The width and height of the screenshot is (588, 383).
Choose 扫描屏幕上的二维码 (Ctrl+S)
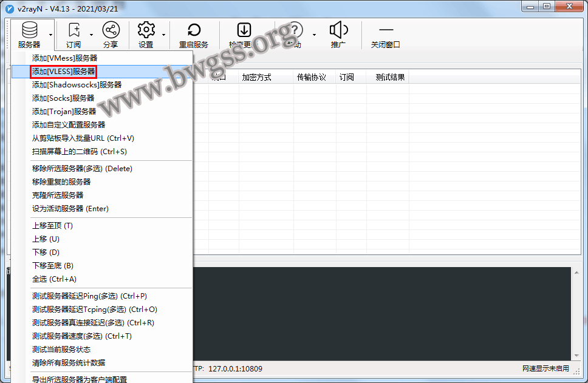[x=102, y=152]
